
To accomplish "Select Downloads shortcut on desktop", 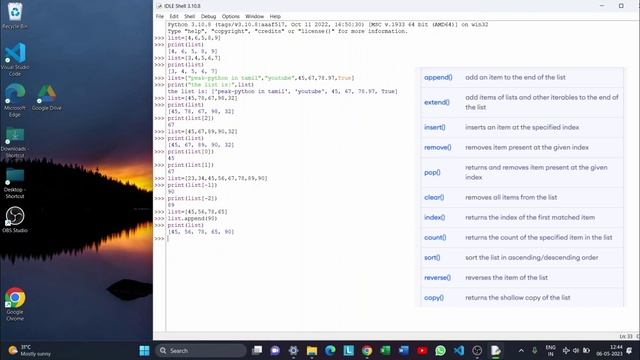I will pos(15,142).
